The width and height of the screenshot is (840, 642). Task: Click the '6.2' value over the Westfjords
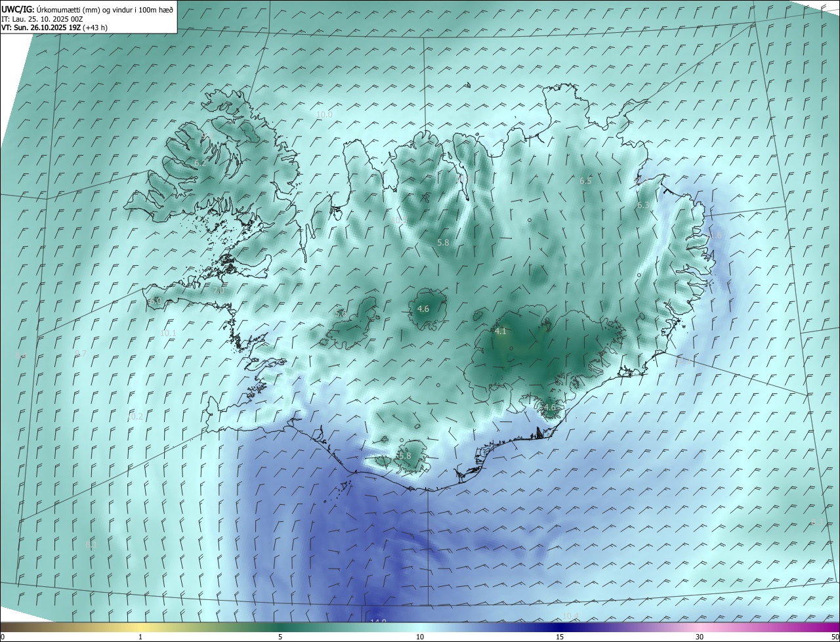(x=200, y=163)
